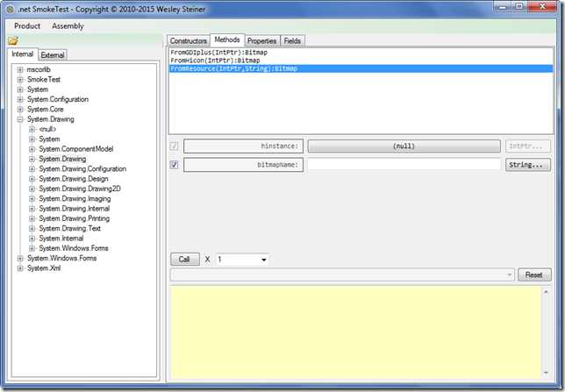Screen dimensions: 565x392
Task: Select System.Drawing.Configuration in tree
Action: coord(82,169)
